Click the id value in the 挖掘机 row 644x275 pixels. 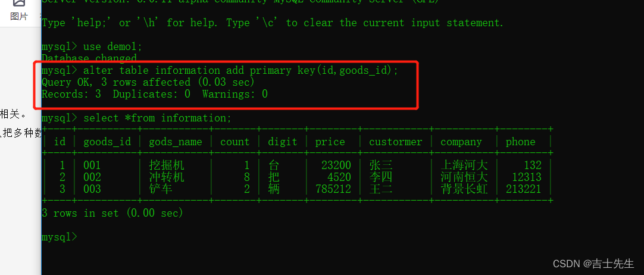point(62,165)
